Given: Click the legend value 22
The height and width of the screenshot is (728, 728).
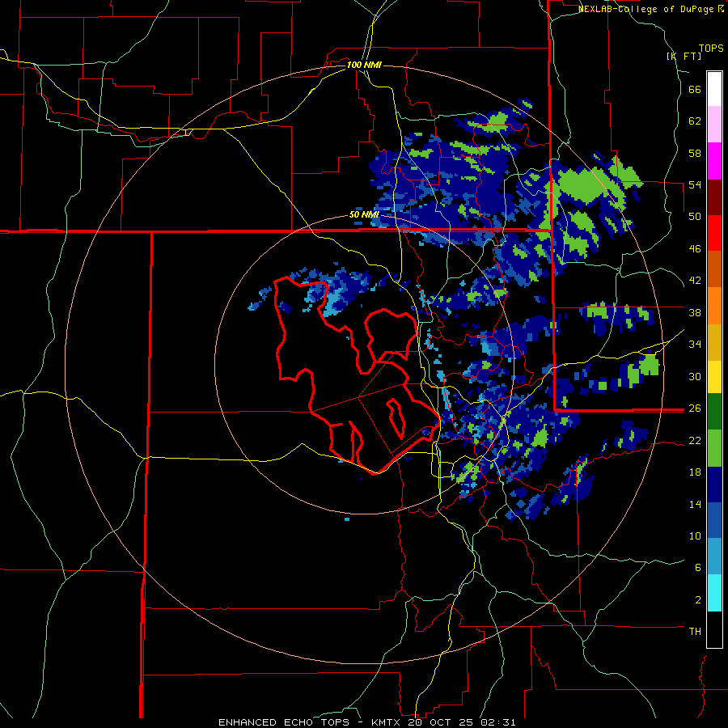Looking at the screenshot, I should tap(695, 441).
